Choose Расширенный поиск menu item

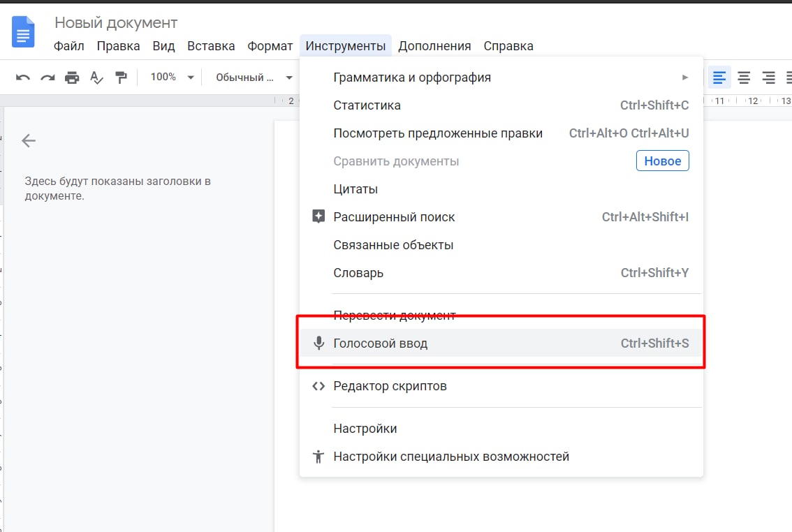(501, 216)
